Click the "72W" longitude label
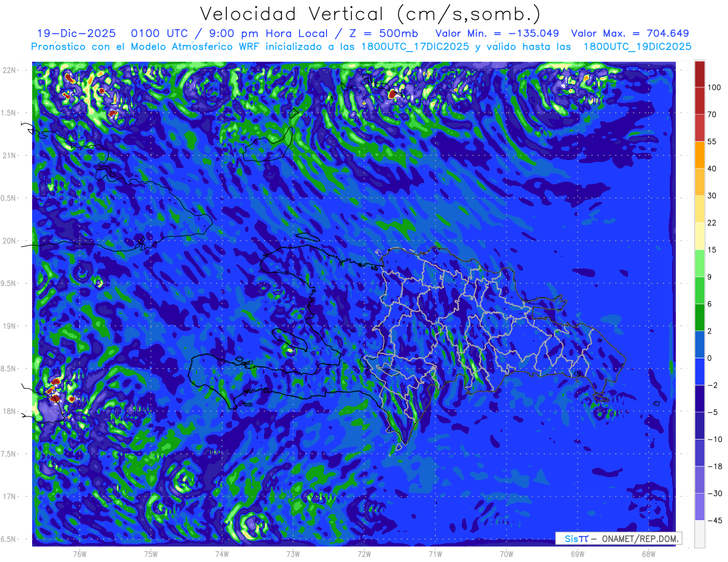Screen dimensions: 728x562 pyautogui.click(x=364, y=554)
